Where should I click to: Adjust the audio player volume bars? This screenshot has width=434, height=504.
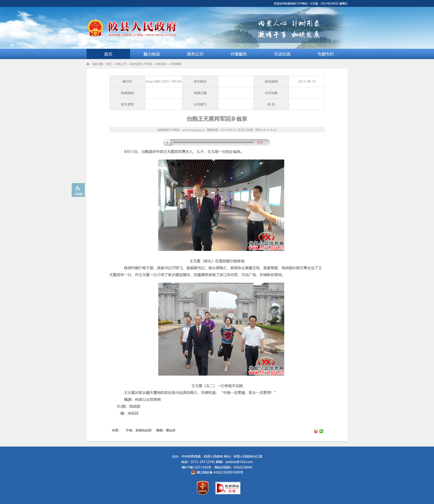[260, 143]
